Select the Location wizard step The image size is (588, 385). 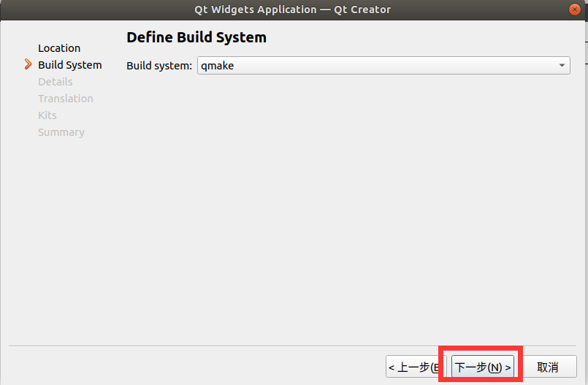[x=59, y=48]
